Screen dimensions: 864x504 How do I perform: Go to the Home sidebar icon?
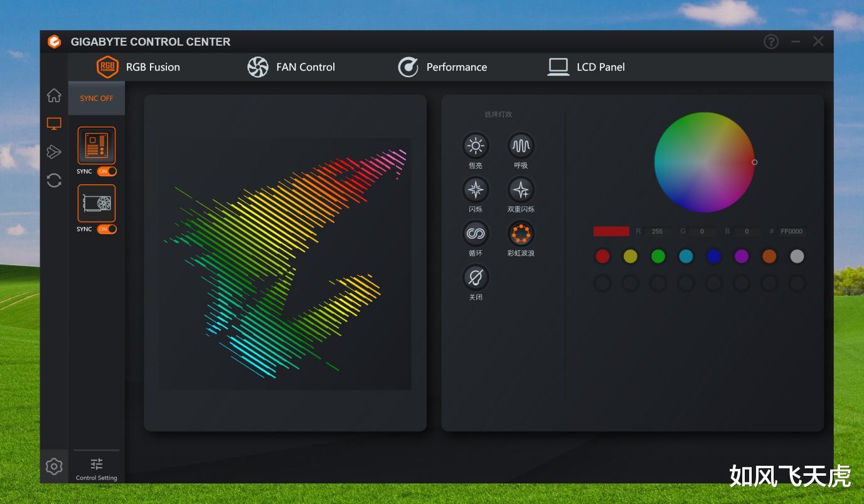(54, 95)
